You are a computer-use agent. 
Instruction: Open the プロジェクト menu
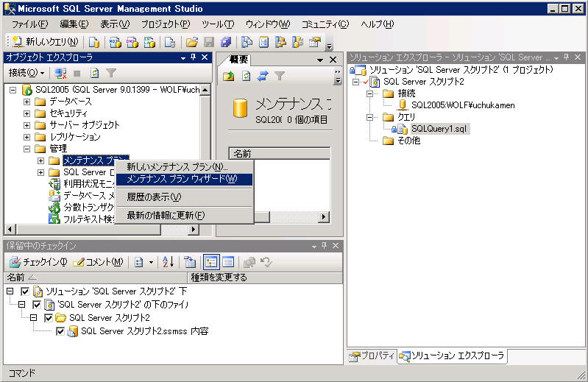point(166,24)
